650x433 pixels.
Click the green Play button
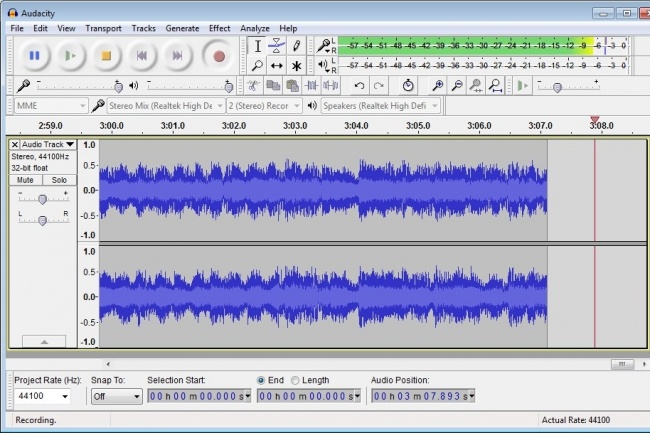pyautogui.click(x=70, y=56)
